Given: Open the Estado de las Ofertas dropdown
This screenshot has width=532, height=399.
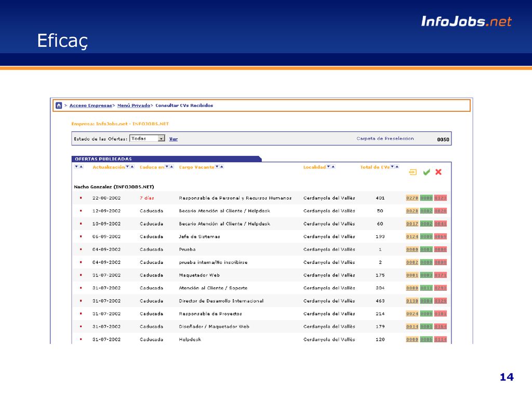Looking at the screenshot, I should pyautogui.click(x=147, y=138).
